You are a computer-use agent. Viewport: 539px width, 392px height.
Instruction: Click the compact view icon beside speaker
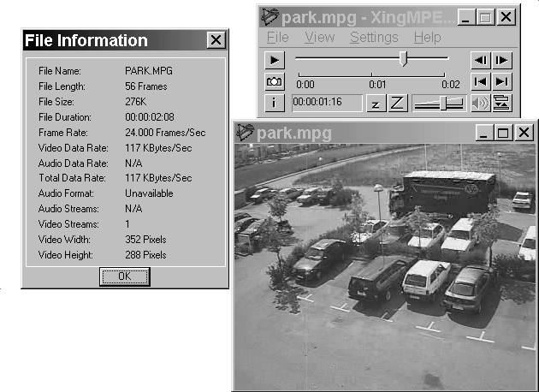click(x=502, y=104)
